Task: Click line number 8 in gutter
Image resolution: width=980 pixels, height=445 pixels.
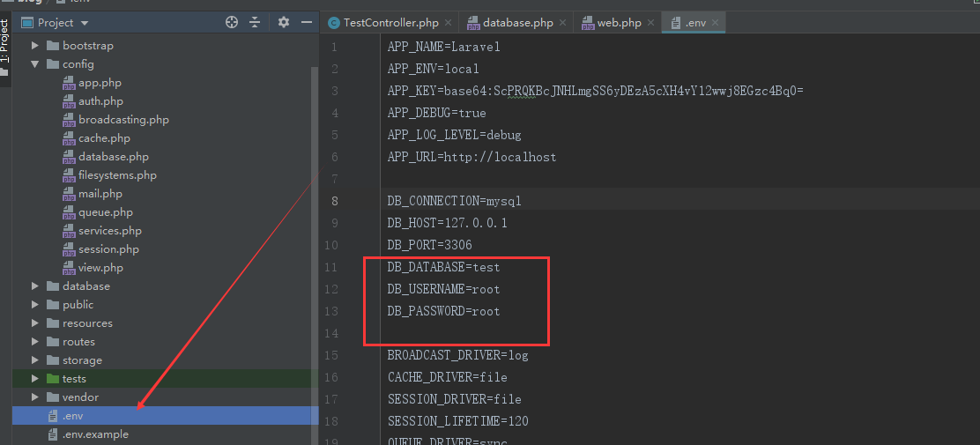Action: (x=335, y=201)
